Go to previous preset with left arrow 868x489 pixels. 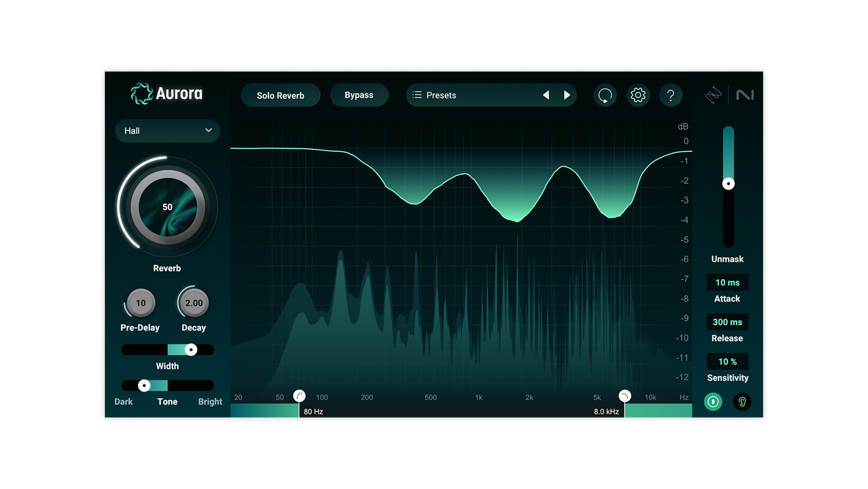click(546, 95)
